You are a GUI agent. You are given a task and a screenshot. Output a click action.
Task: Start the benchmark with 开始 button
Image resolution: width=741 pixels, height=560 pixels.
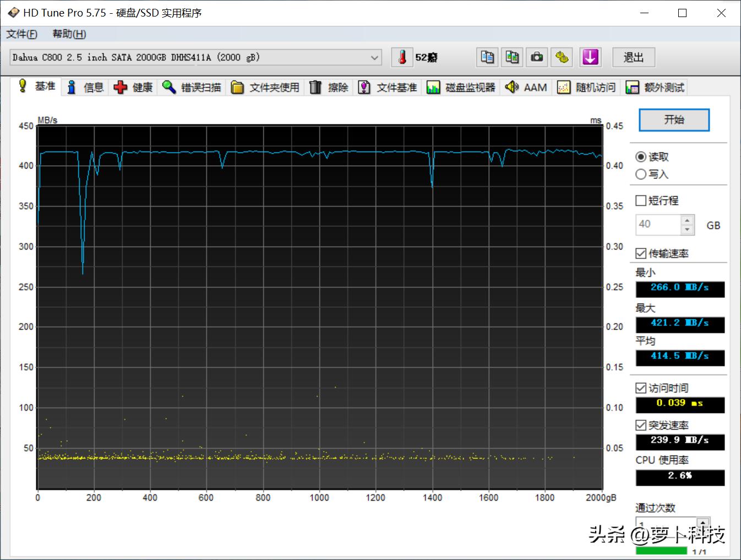coord(673,120)
